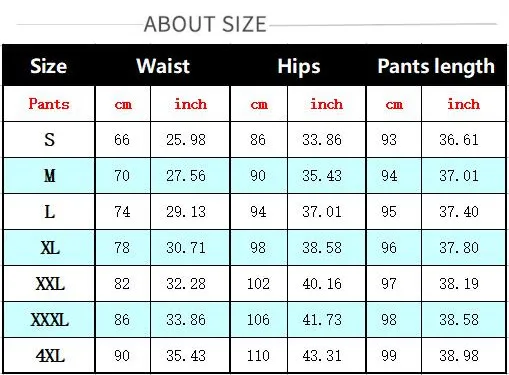The height and width of the screenshot is (375, 509).
Task: Click the waist value 25.98 inch
Action: 186,139
